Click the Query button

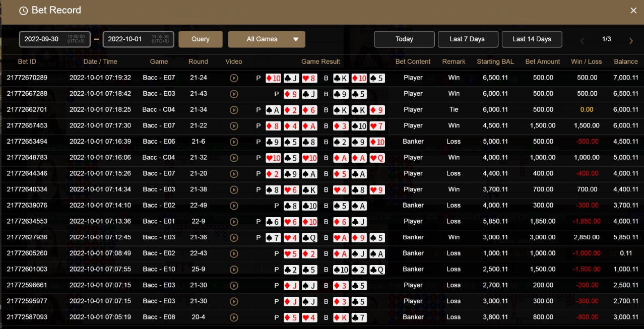click(x=201, y=39)
